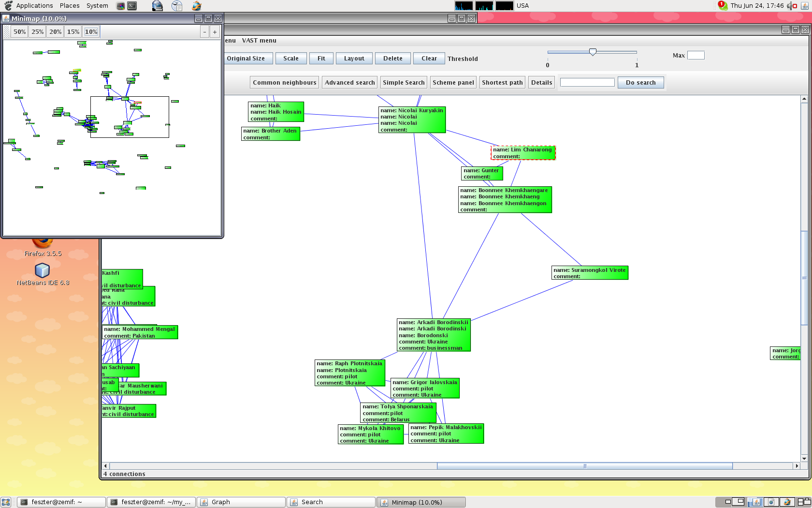The width and height of the screenshot is (812, 508).
Task: Open the Advanced search panel
Action: [350, 83]
